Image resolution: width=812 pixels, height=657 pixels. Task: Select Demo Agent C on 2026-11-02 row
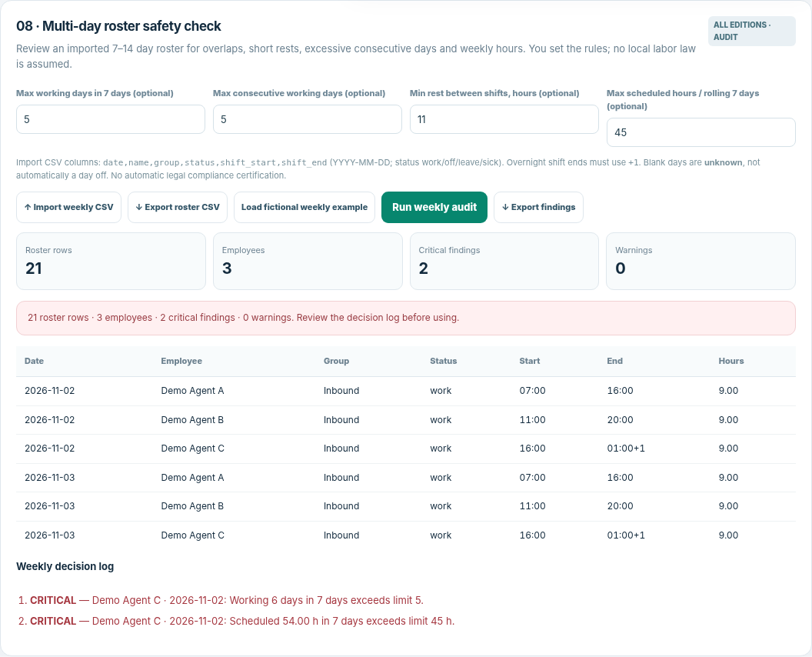coord(406,449)
